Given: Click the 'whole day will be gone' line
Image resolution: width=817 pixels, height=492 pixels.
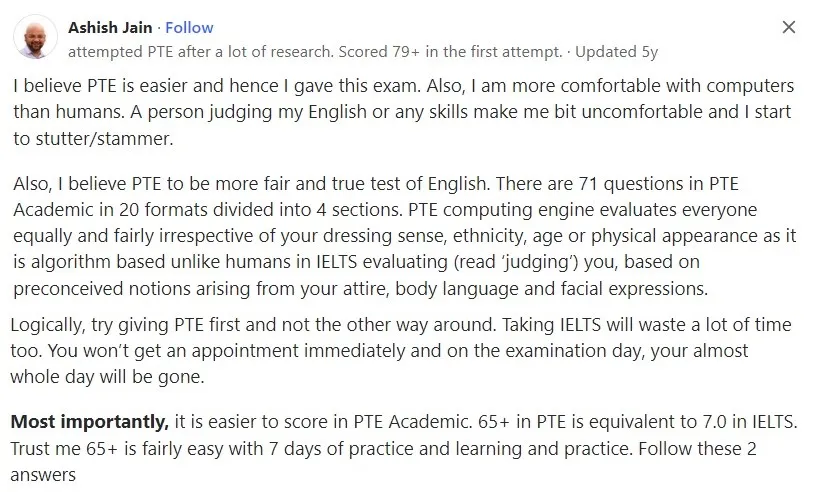Looking at the screenshot, I should [107, 377].
